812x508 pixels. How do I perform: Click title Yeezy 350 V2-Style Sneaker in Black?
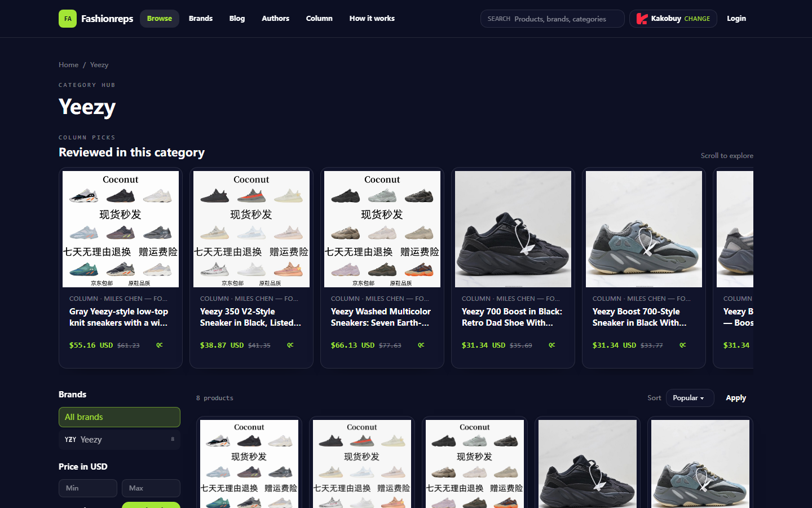[x=251, y=317]
